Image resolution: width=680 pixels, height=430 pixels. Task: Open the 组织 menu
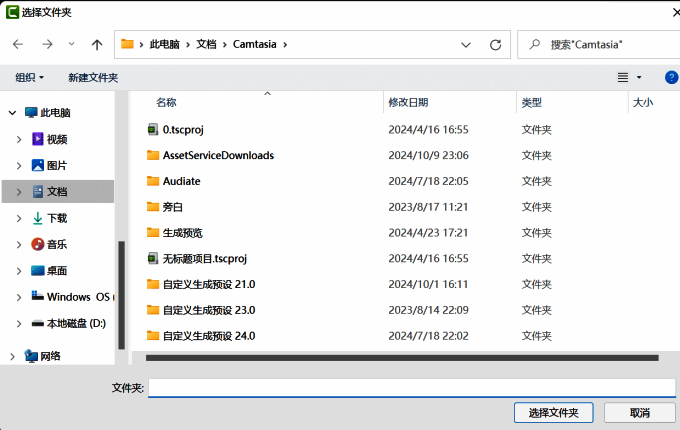[29, 78]
